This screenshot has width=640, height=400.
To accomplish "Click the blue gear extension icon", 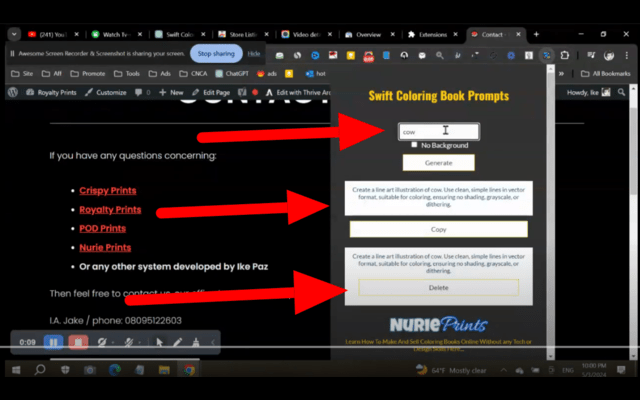I will click(511, 56).
